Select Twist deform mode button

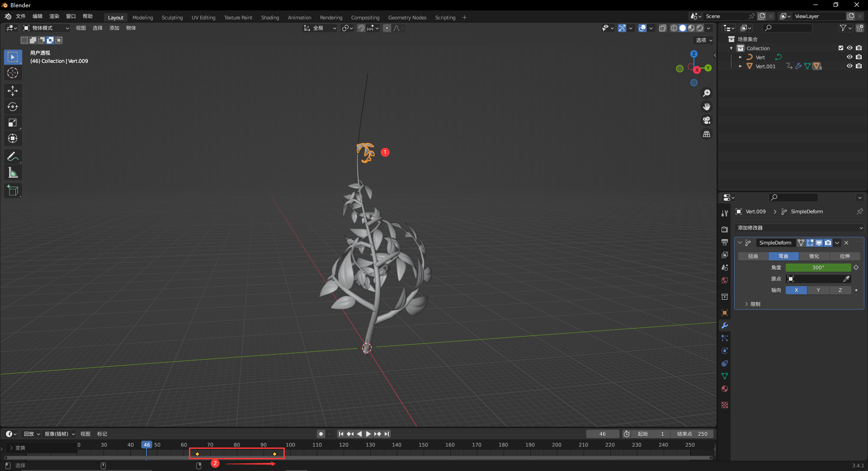pyautogui.click(x=753, y=256)
